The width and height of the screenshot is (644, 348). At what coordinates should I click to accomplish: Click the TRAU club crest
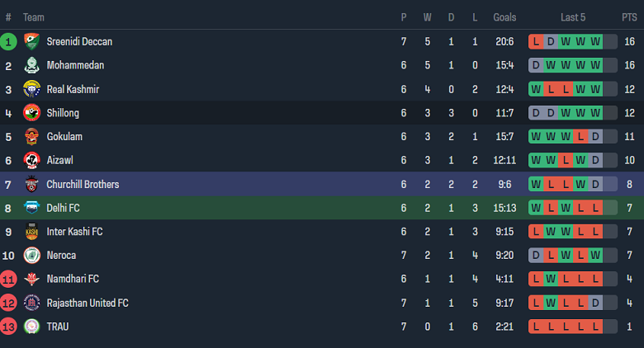[32, 327]
